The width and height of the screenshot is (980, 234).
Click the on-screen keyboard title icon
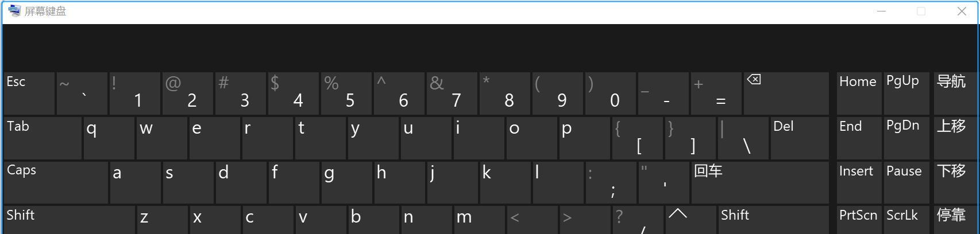point(14,11)
